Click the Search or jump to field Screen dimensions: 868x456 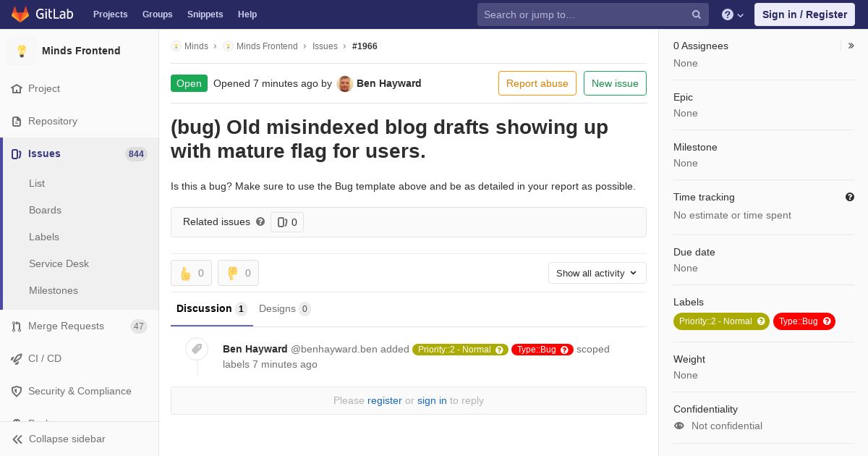[592, 14]
